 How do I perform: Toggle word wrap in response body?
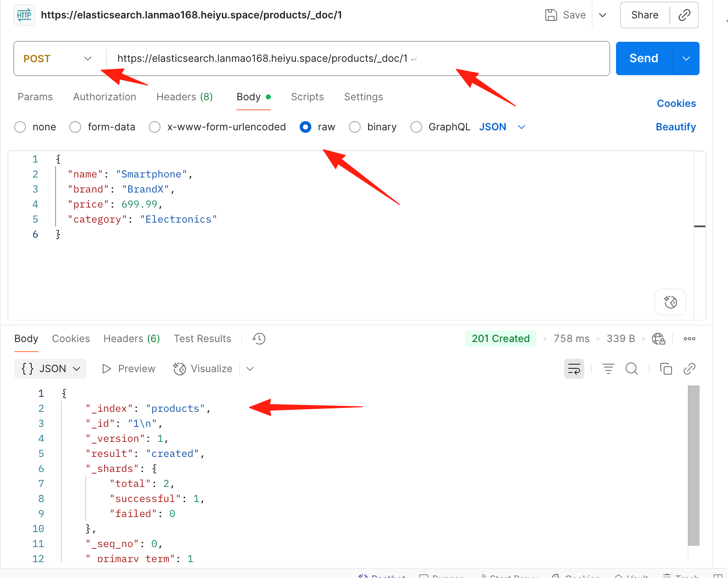click(x=574, y=369)
